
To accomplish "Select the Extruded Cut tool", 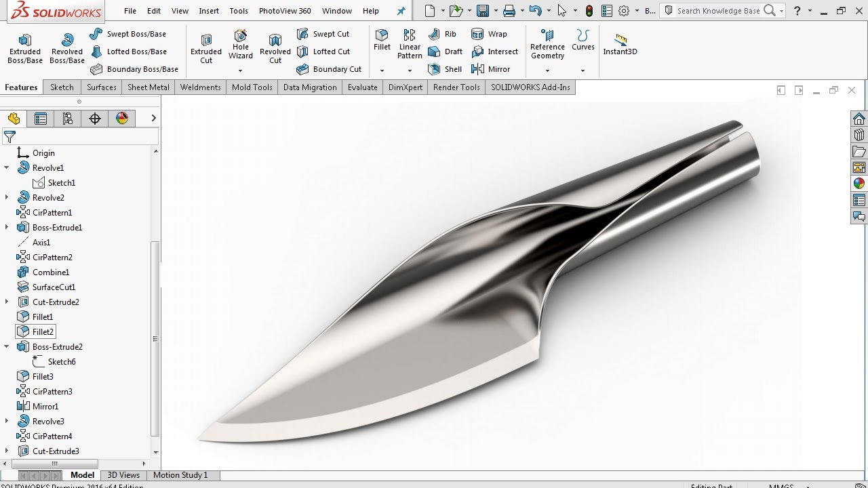I will click(206, 49).
